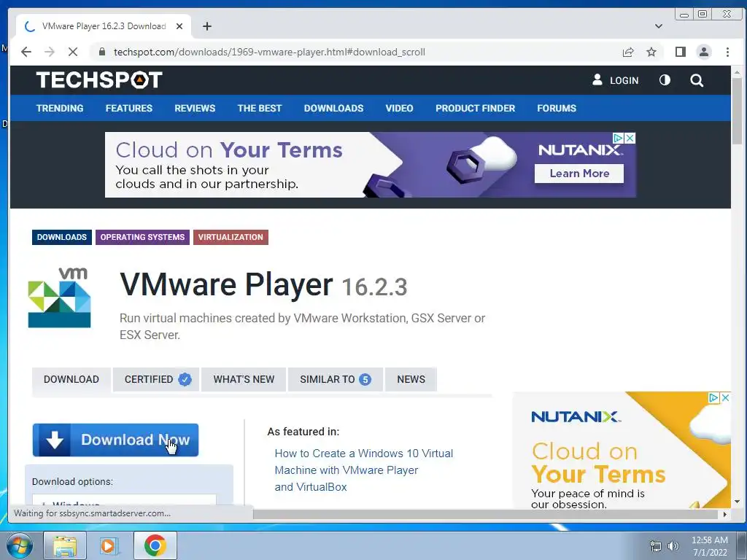Open Windows 10 Virtual Machine article link

pos(363,470)
